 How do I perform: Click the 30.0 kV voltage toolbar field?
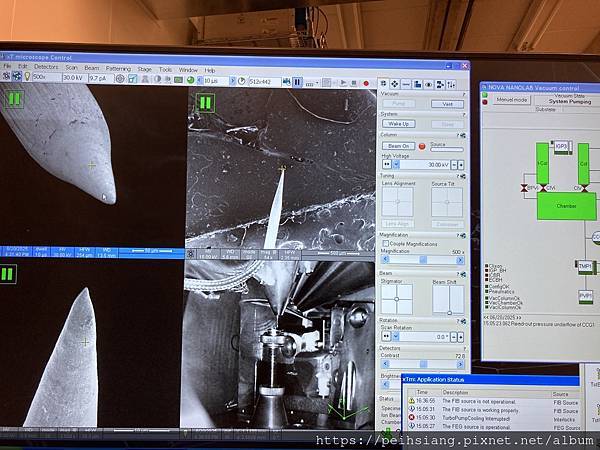click(x=74, y=78)
